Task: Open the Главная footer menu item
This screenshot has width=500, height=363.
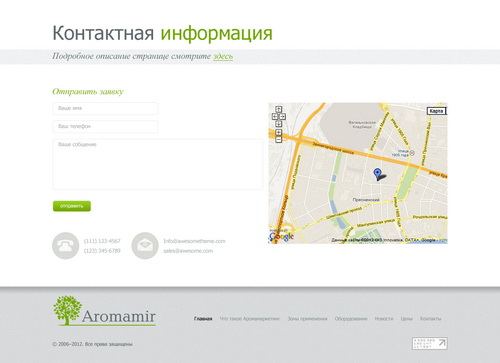Action: (x=203, y=319)
